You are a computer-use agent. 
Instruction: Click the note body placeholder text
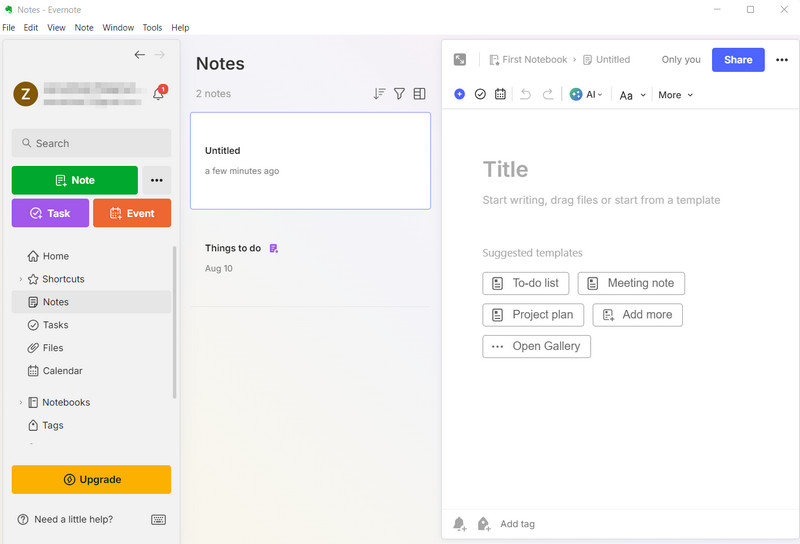click(601, 200)
